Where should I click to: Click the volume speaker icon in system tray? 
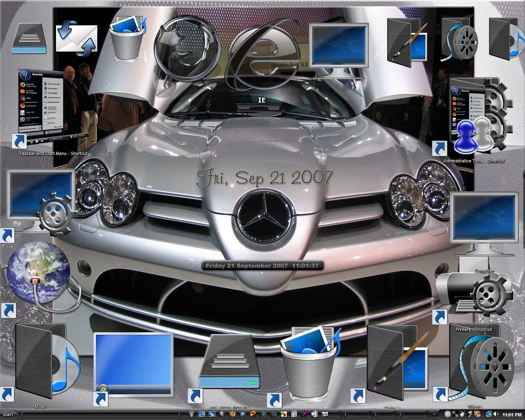pyautogui.click(x=495, y=414)
